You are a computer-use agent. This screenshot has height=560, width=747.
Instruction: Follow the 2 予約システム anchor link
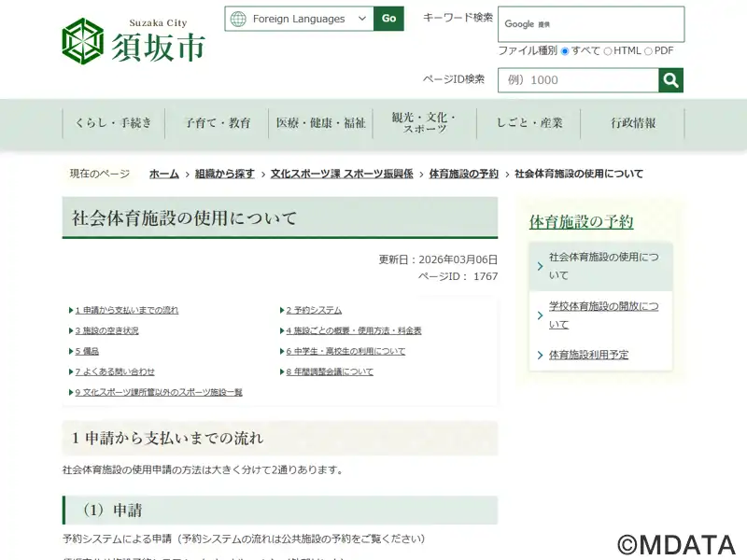point(314,310)
